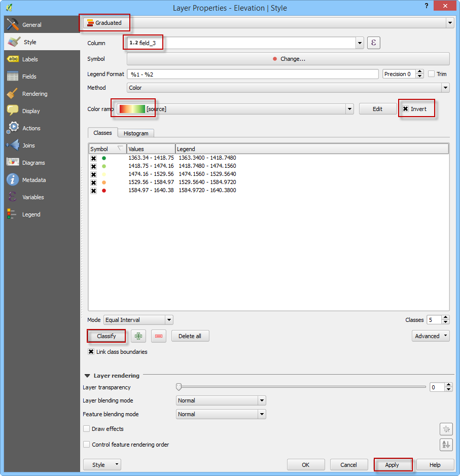Click the expression editor epsilon button

(373, 43)
